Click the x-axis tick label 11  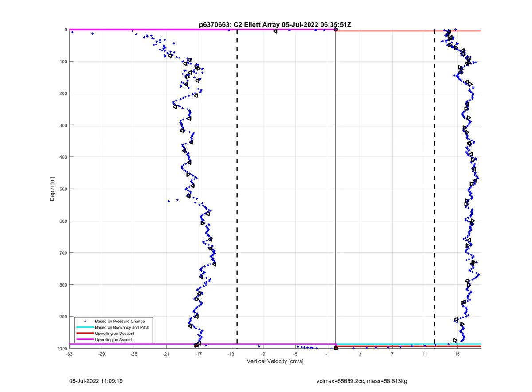pos(425,354)
